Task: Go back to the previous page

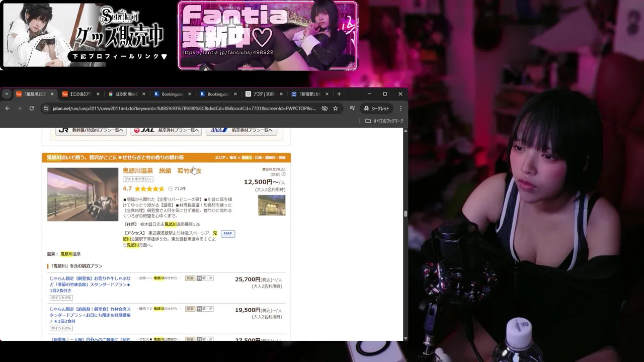Action: [8, 108]
